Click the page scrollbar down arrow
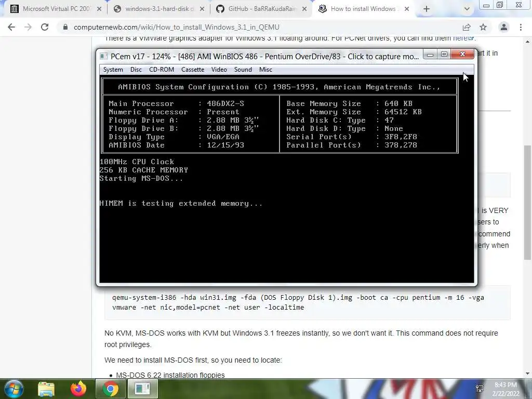The height and width of the screenshot is (399, 532). [527, 374]
